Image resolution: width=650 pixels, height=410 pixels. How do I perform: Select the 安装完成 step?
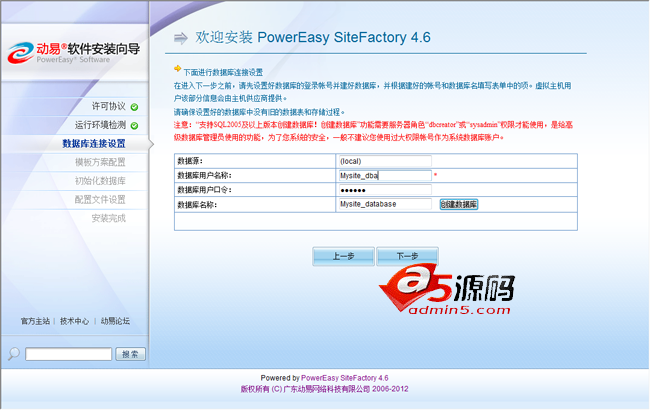tap(109, 218)
